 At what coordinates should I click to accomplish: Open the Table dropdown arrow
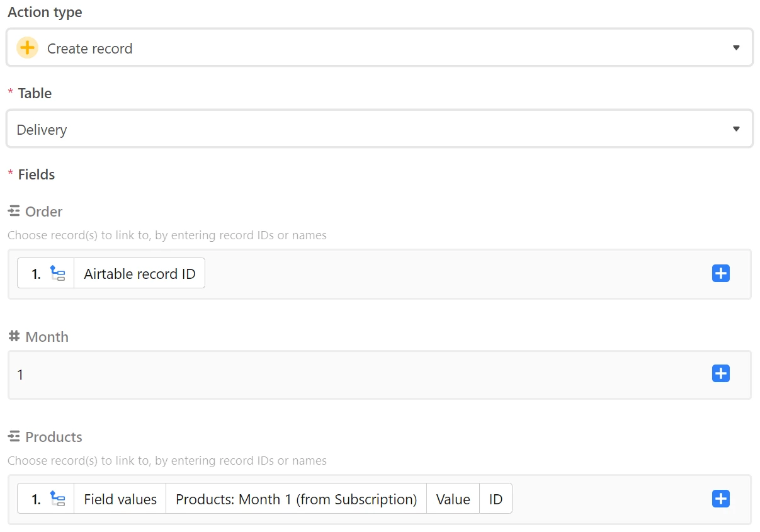tap(736, 129)
